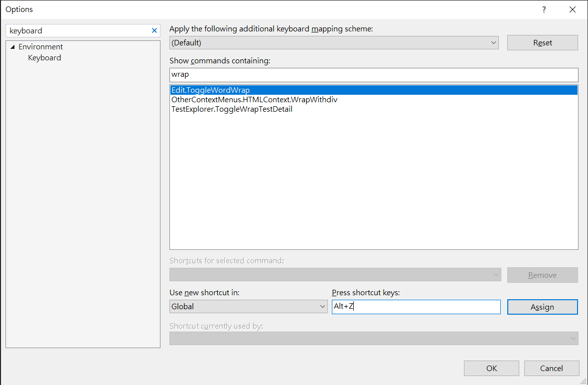Cancel the Options dialog
Image resolution: width=588 pixels, height=385 pixels.
coord(551,369)
